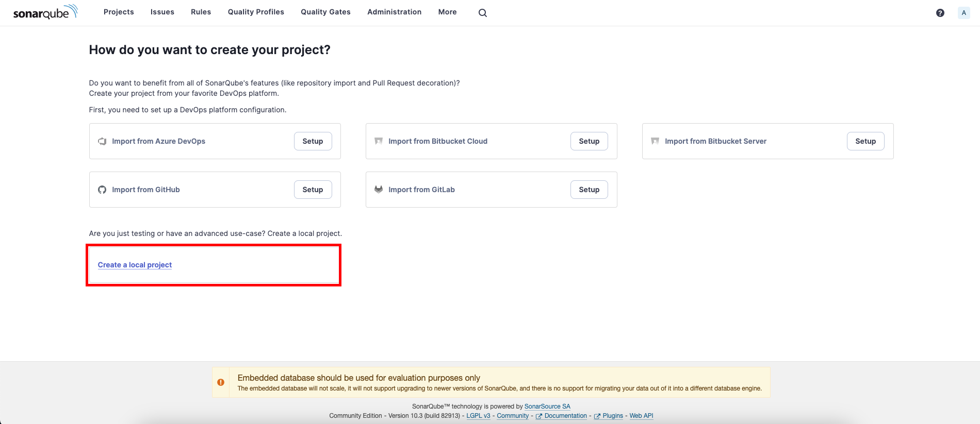Screen dimensions: 980x424
Task: Open the Documentation footer link
Action: 566,416
